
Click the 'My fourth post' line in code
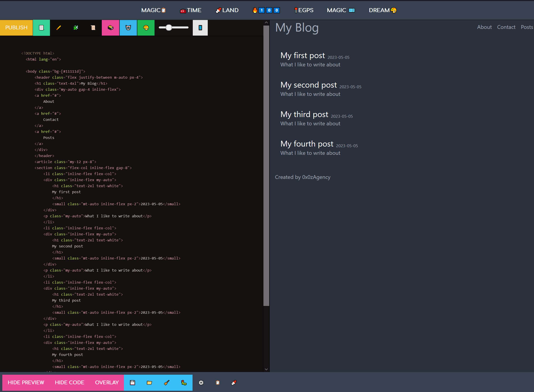tap(67, 354)
